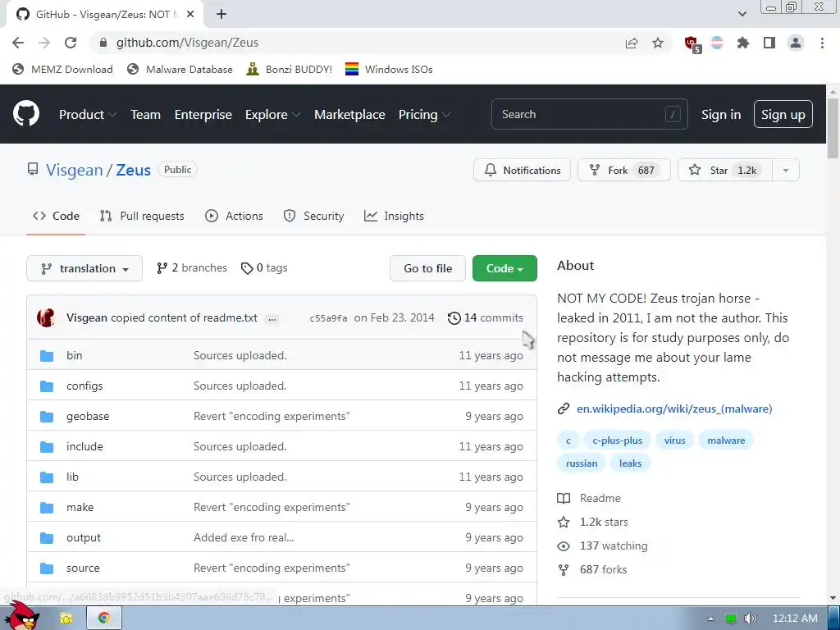
Task: Open the bin folder
Action: tap(74, 355)
